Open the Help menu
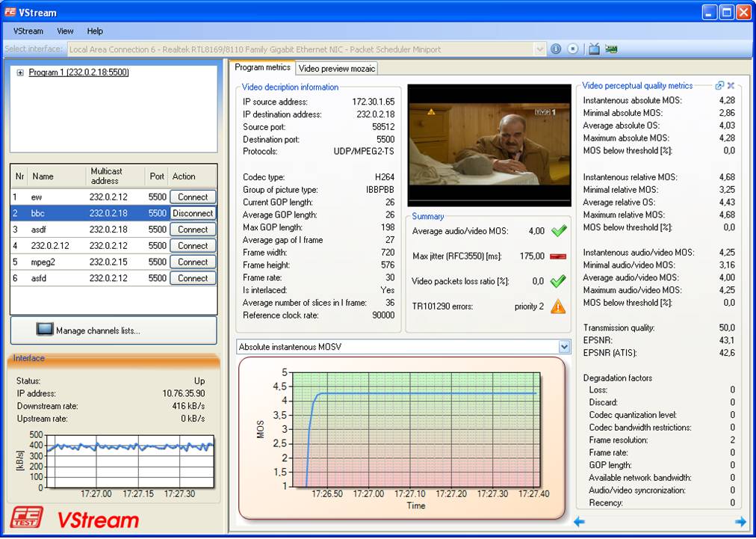Screen dimensions: 756x539 [95, 31]
